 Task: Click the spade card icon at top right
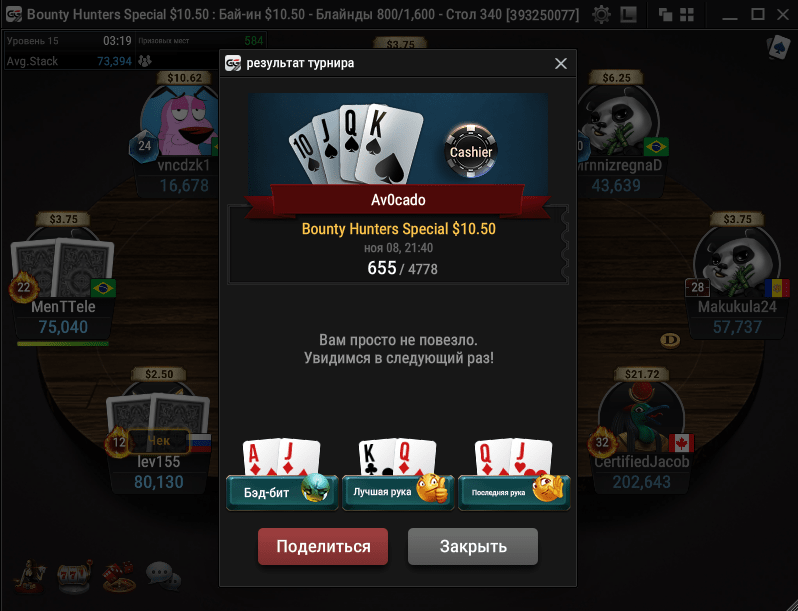pyautogui.click(x=778, y=47)
